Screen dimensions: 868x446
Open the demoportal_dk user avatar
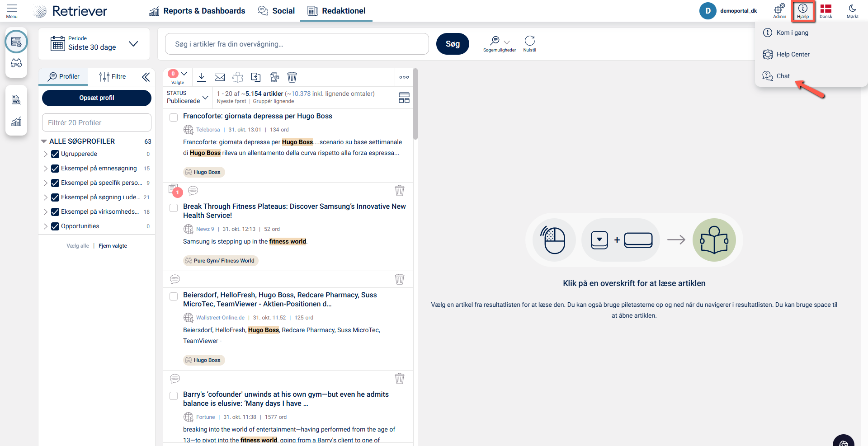(708, 11)
